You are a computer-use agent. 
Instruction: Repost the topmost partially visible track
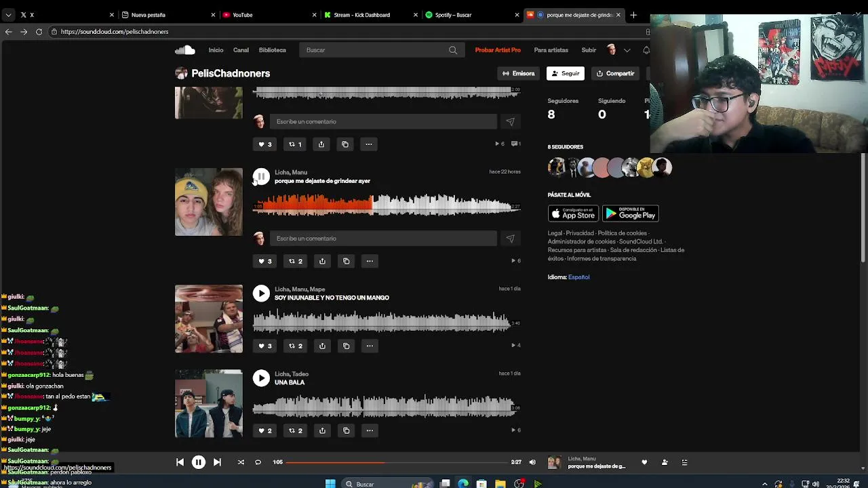pyautogui.click(x=295, y=144)
